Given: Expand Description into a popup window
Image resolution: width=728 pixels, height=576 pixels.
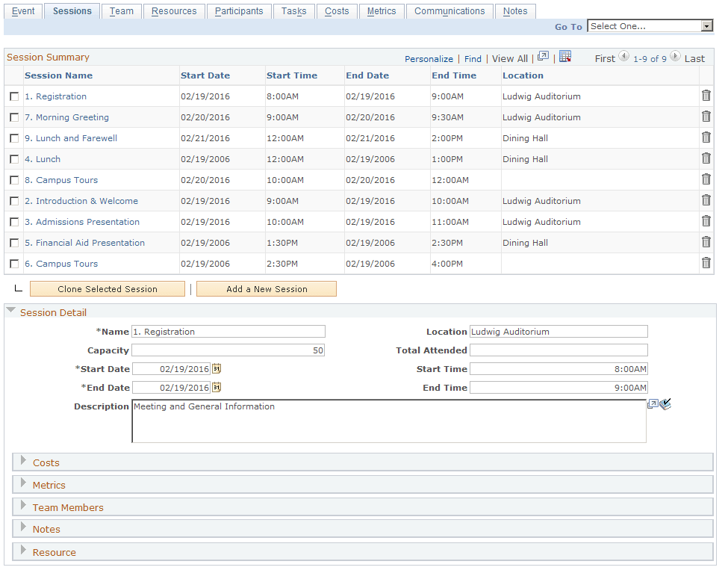Looking at the screenshot, I should tap(653, 403).
